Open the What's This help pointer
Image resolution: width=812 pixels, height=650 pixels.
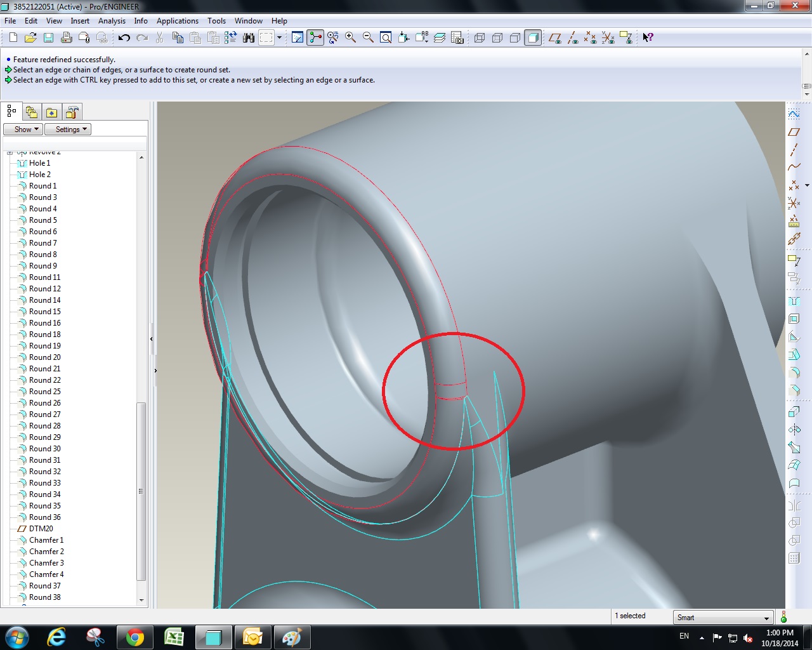point(648,38)
